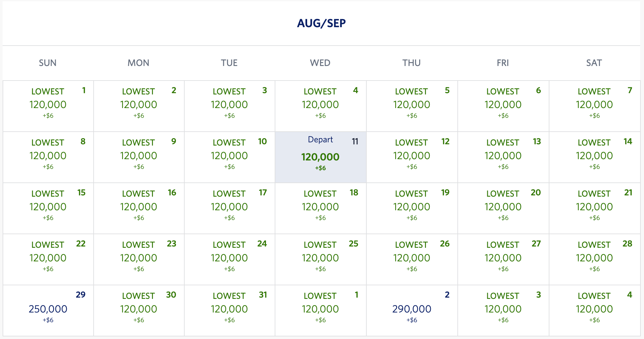Pick the 250,000 fare on August 29

tap(48, 310)
